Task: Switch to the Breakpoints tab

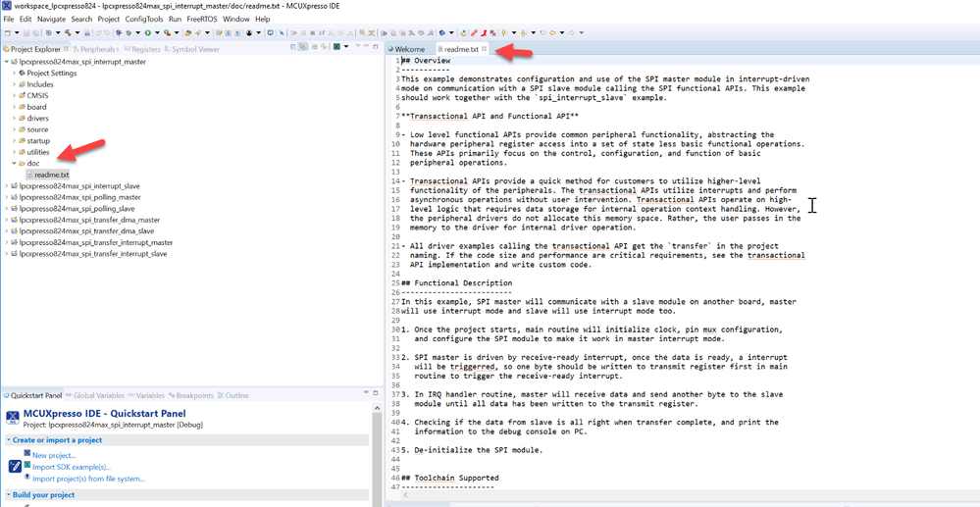Action: [x=191, y=395]
